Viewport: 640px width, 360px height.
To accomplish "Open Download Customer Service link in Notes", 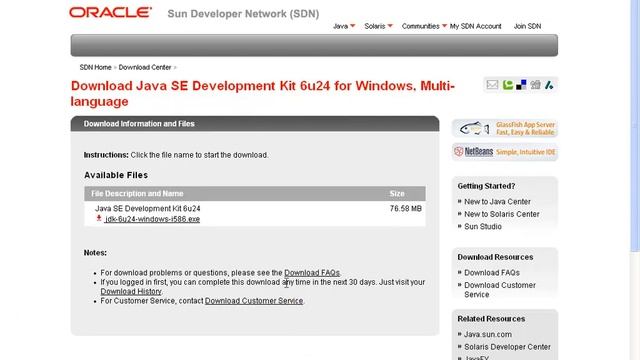I will click(254, 301).
